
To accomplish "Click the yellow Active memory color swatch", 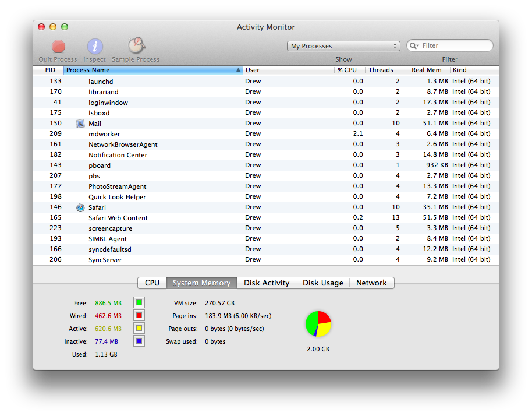I will (x=139, y=329).
